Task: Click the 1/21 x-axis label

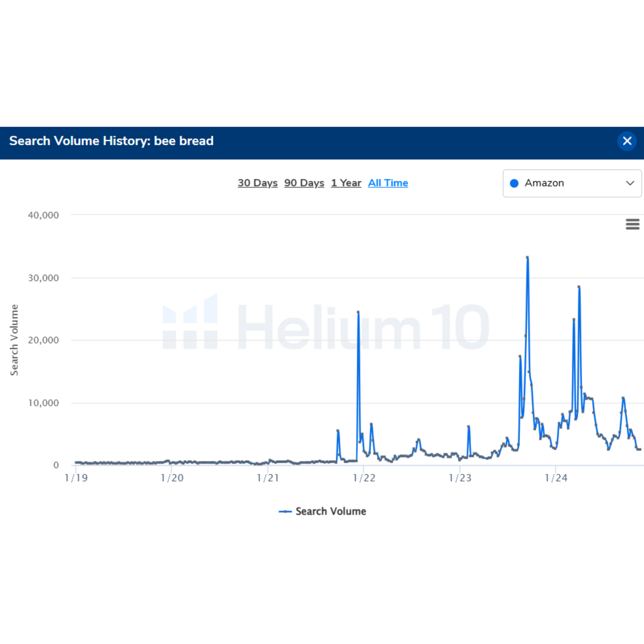Action: 268,478
